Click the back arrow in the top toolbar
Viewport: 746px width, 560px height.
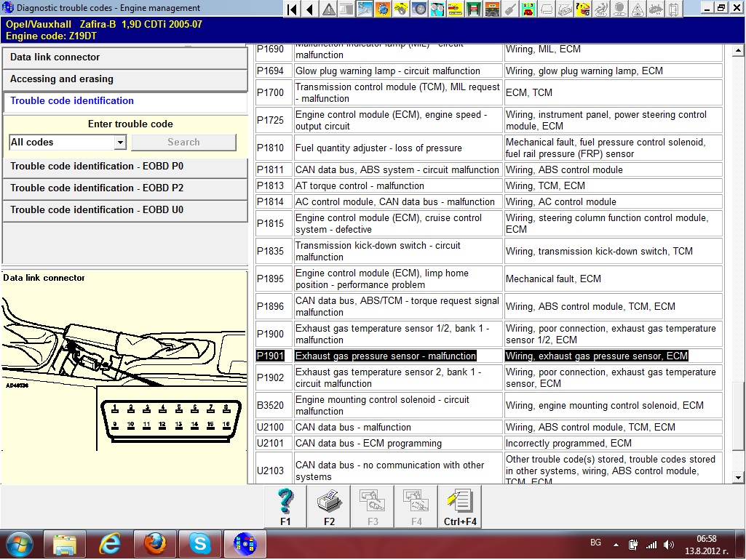(310, 9)
